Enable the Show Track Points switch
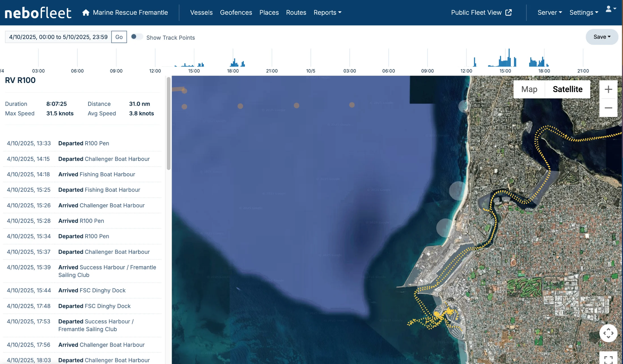 click(136, 37)
